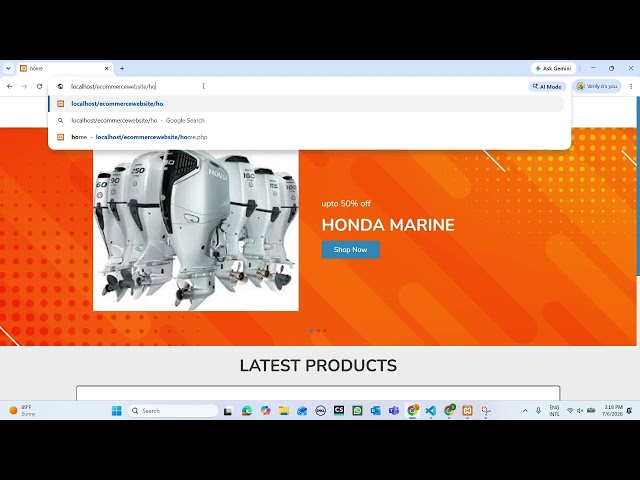Click the volume speaker tray icon
Screen dimensions: 640x480
pos(580,411)
